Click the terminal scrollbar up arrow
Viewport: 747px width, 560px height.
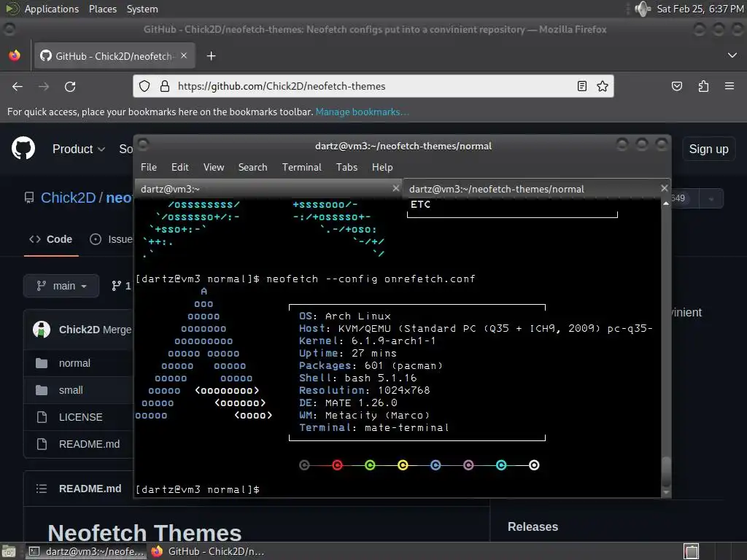click(x=666, y=203)
